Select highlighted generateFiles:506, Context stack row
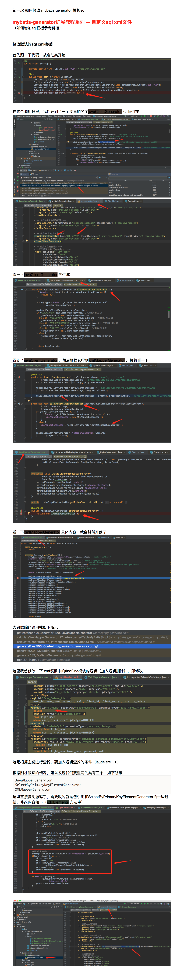The width and height of the screenshot is (184, 980). tap(92, 646)
